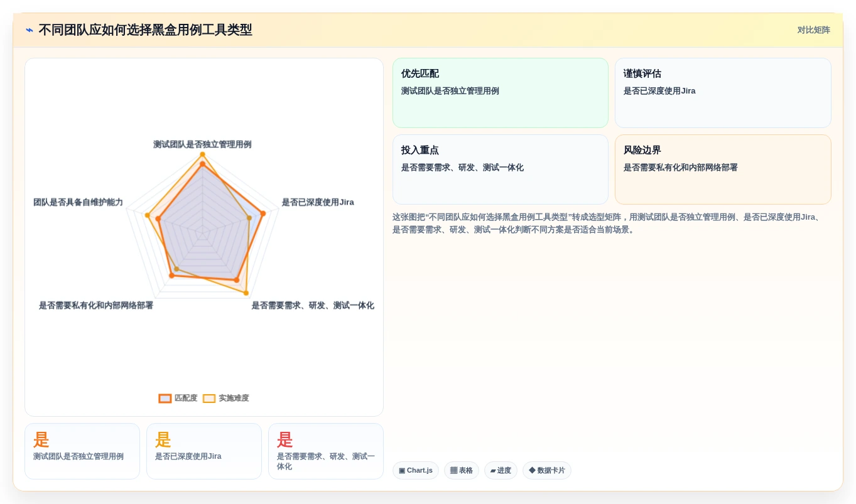Image resolution: width=856 pixels, height=504 pixels.
Task: Select the 风险边界 card heading
Action: tap(642, 151)
